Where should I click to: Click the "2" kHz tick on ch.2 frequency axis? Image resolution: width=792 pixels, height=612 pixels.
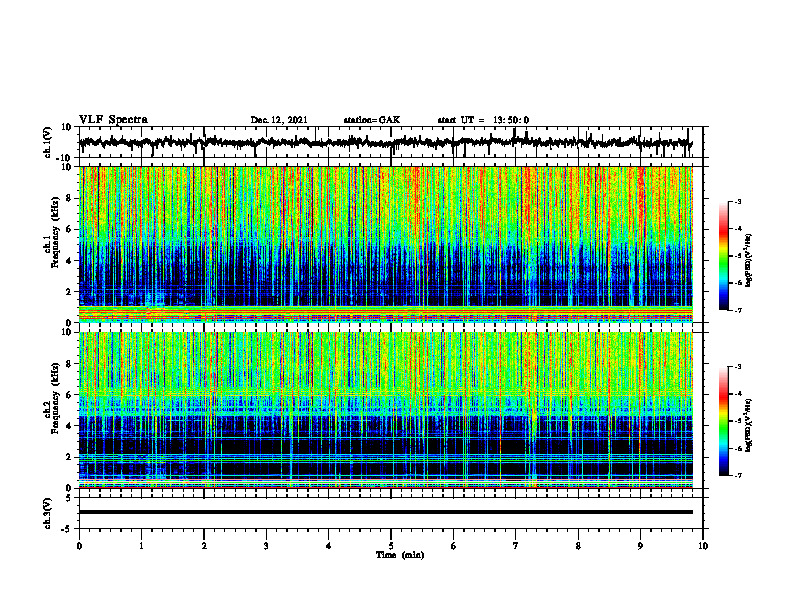(70, 457)
